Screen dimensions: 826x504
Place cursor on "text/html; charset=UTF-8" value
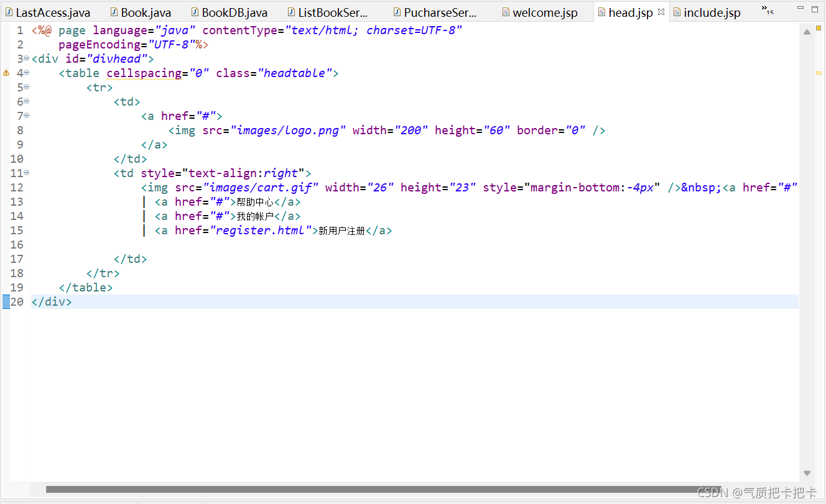click(x=373, y=30)
